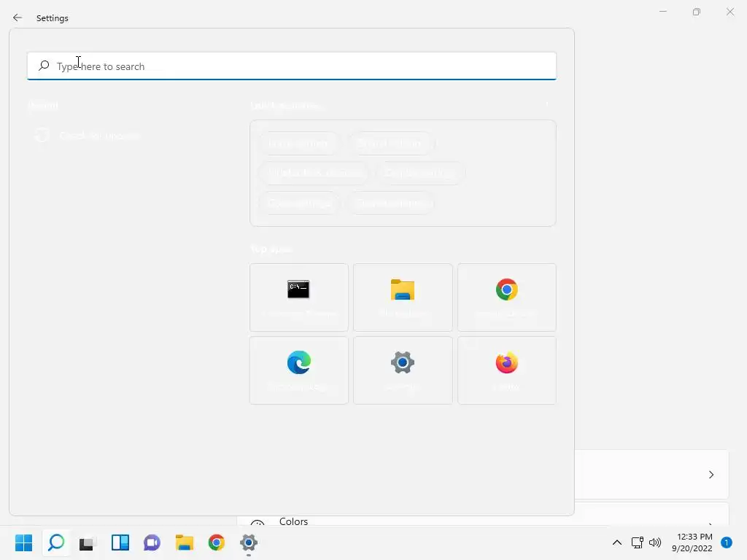Open File Explorer from the taskbar
Screen dimensions: 747x560
tap(185, 542)
